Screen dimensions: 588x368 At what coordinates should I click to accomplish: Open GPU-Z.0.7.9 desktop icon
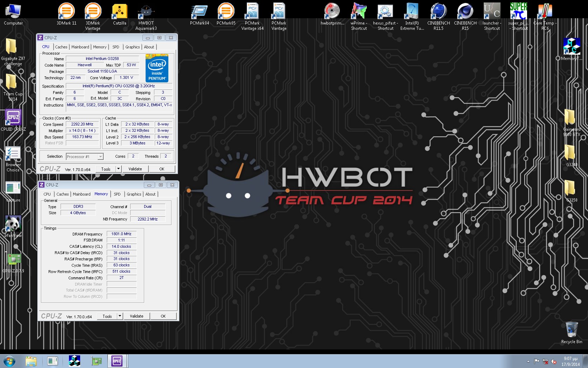13,263
